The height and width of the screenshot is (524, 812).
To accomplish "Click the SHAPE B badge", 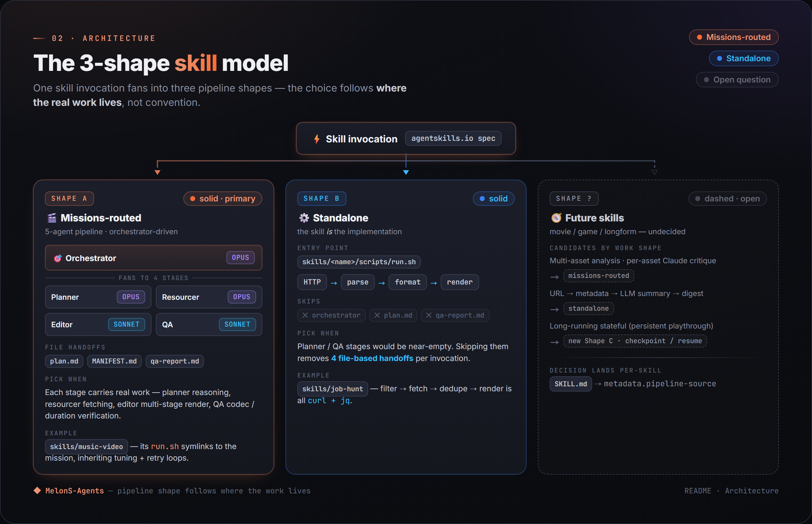I will tap(321, 198).
